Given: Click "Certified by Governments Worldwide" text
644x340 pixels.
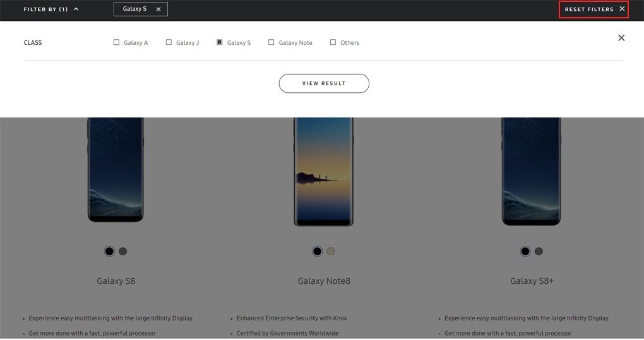Looking at the screenshot, I should 287,334.
